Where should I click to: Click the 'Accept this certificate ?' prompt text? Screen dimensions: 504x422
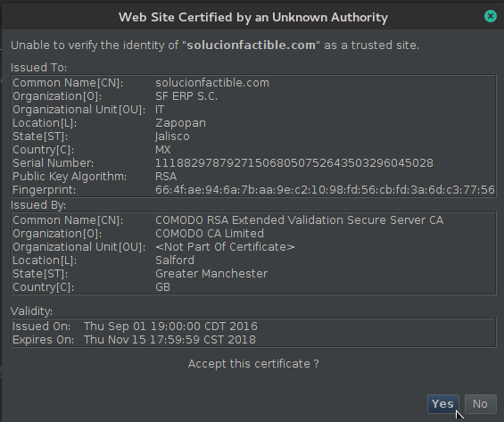pyautogui.click(x=253, y=364)
